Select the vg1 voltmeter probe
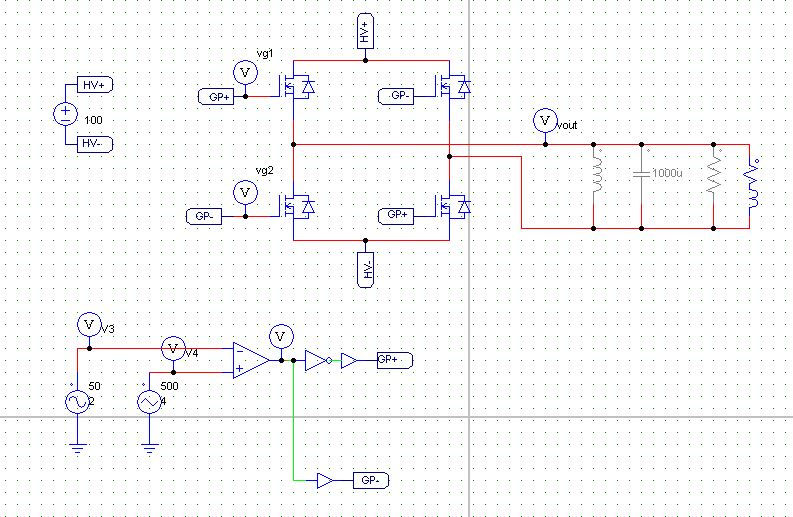The image size is (793, 517). (x=245, y=73)
